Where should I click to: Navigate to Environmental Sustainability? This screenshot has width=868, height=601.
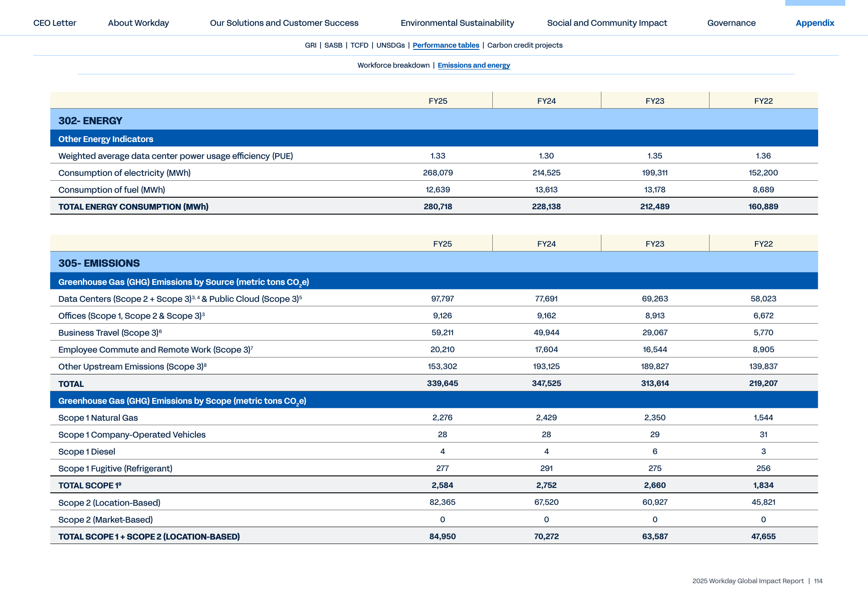[457, 23]
